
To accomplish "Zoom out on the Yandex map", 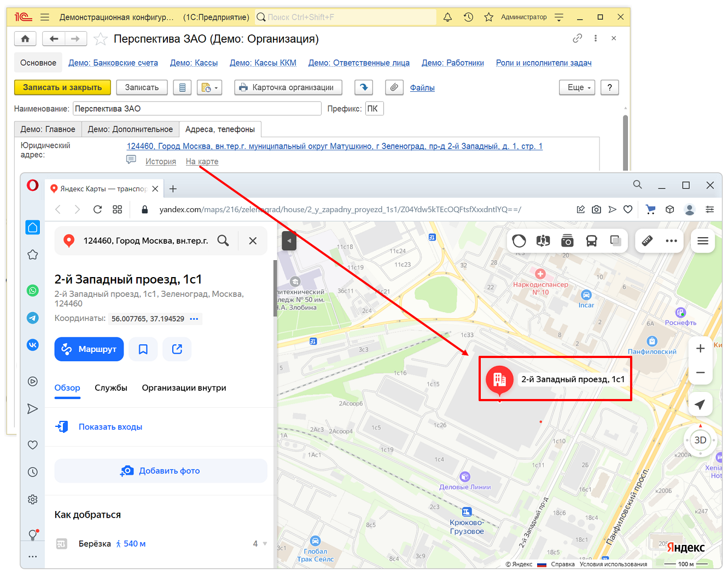I will click(x=700, y=373).
